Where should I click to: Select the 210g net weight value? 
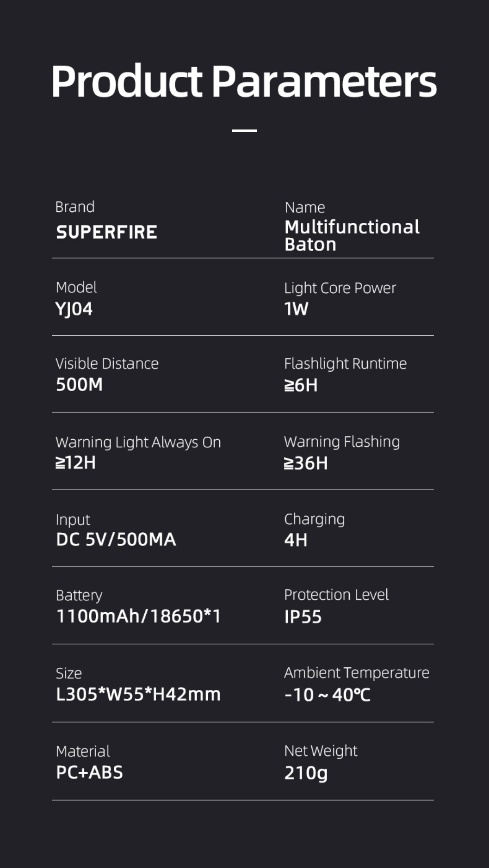[x=306, y=773]
